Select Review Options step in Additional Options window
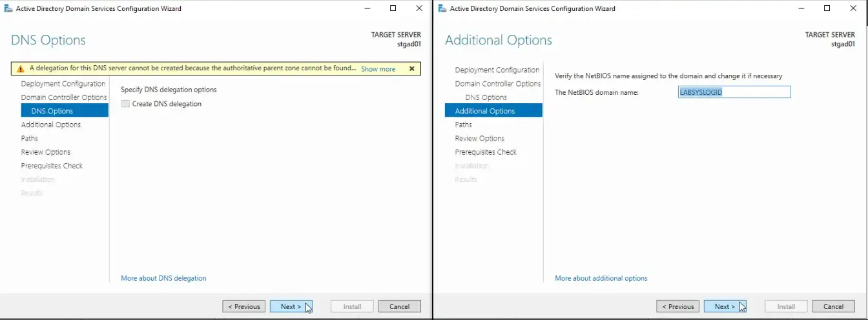868x320 pixels. tap(480, 138)
